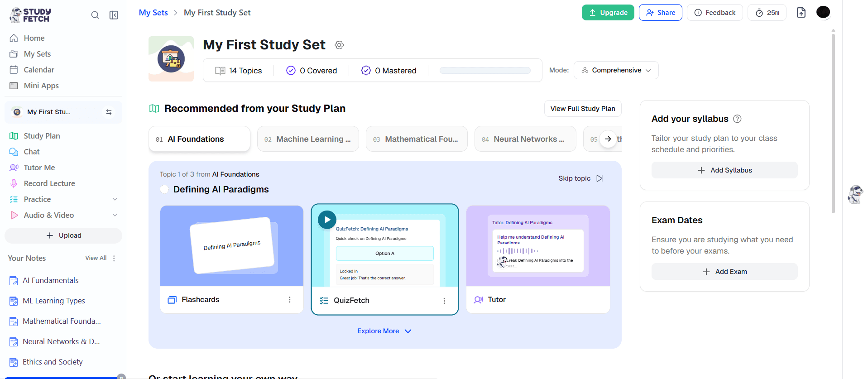Click View Full Study Plan button
Screen dimensions: 868x379
583,109
